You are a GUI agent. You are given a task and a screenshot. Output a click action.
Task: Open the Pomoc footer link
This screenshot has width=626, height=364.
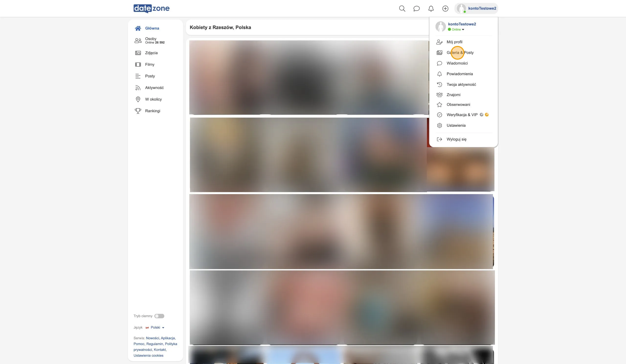click(x=139, y=344)
